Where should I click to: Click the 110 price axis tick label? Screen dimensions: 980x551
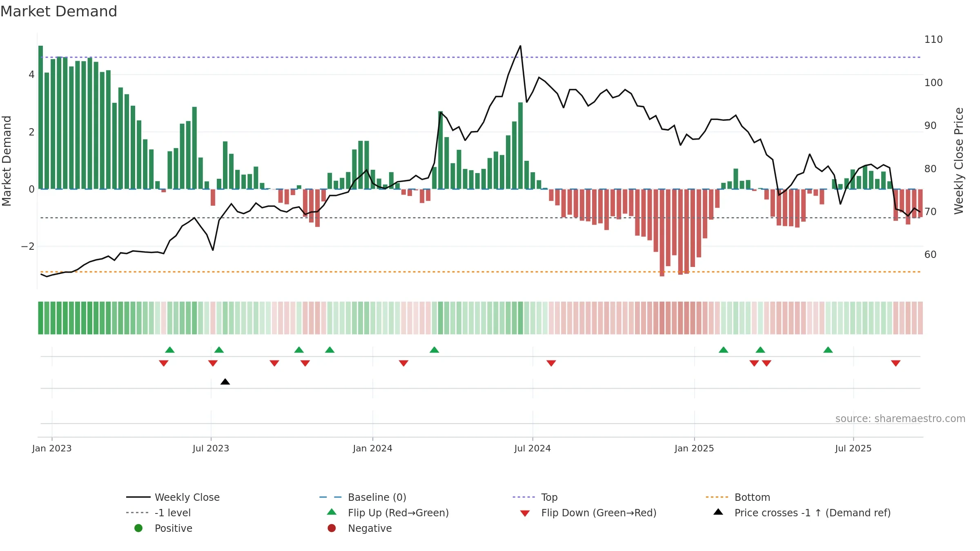tap(933, 40)
